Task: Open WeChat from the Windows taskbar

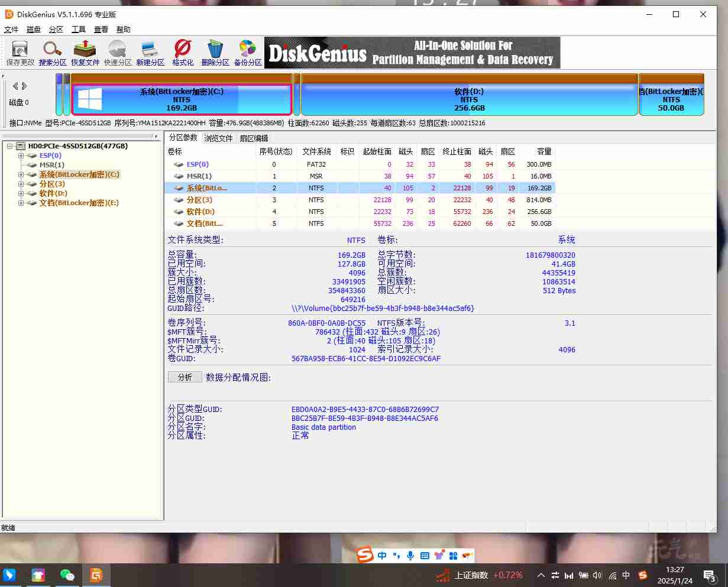Action: [x=67, y=575]
